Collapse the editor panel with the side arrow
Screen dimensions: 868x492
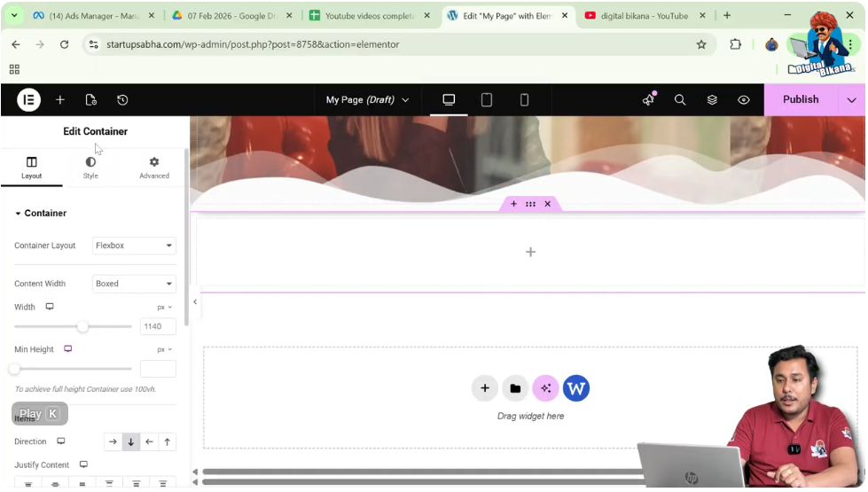click(x=195, y=302)
